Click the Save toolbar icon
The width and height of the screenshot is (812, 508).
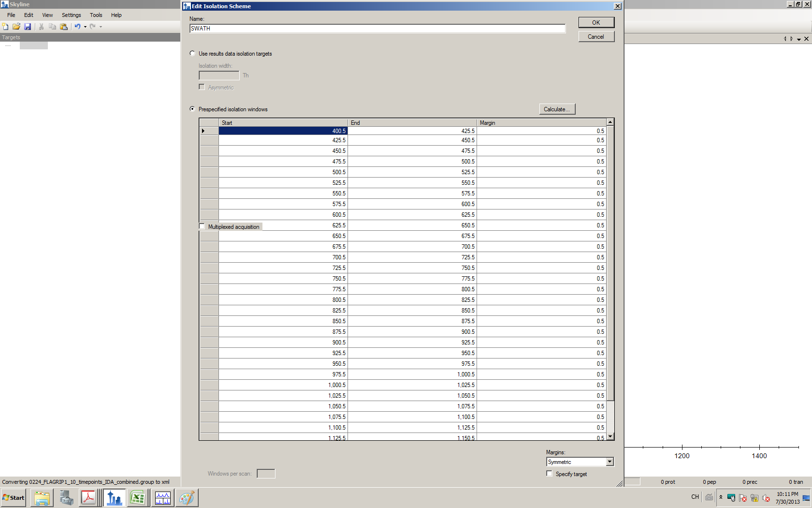pos(28,27)
